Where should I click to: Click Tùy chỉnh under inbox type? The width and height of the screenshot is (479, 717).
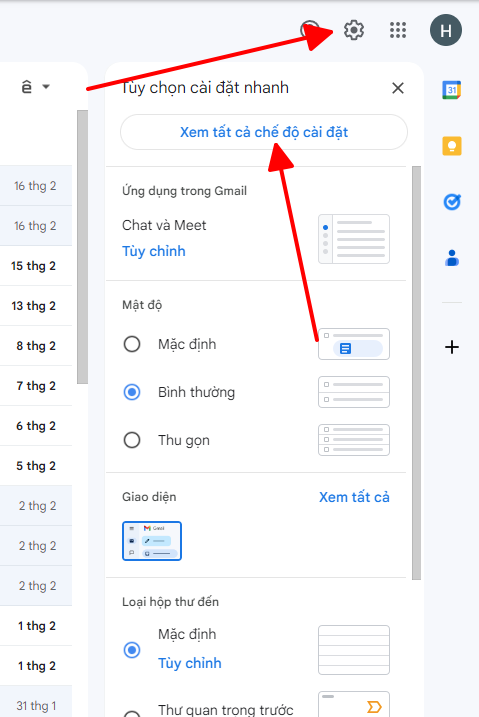(x=190, y=663)
